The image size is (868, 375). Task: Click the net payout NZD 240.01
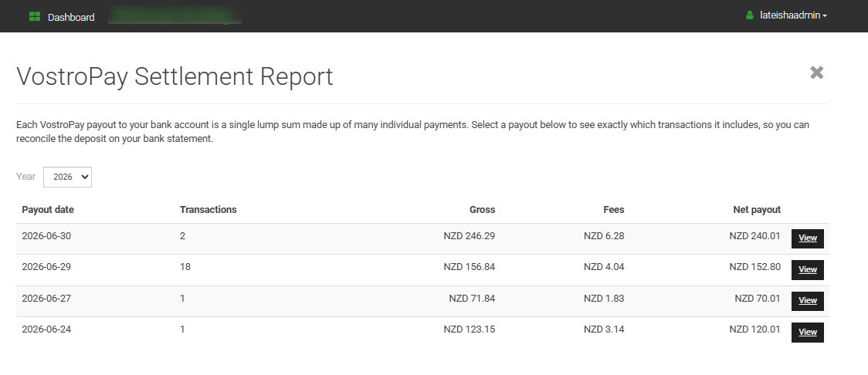[x=755, y=236]
